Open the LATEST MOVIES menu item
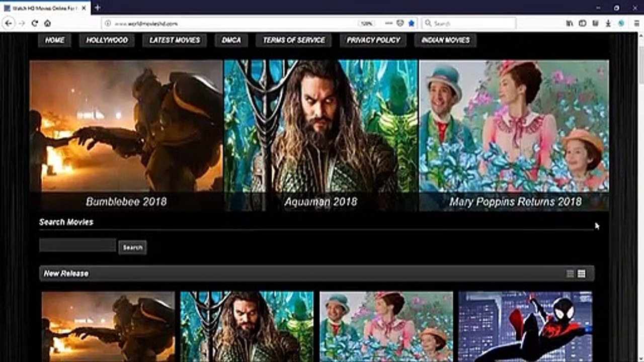Image resolution: width=644 pixels, height=362 pixels. [x=175, y=40]
